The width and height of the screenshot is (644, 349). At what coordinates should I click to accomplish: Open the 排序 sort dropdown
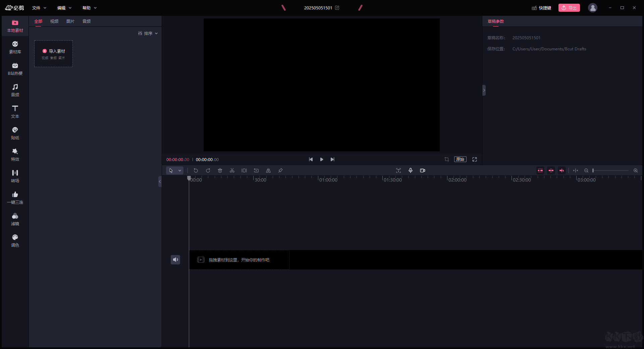(148, 33)
